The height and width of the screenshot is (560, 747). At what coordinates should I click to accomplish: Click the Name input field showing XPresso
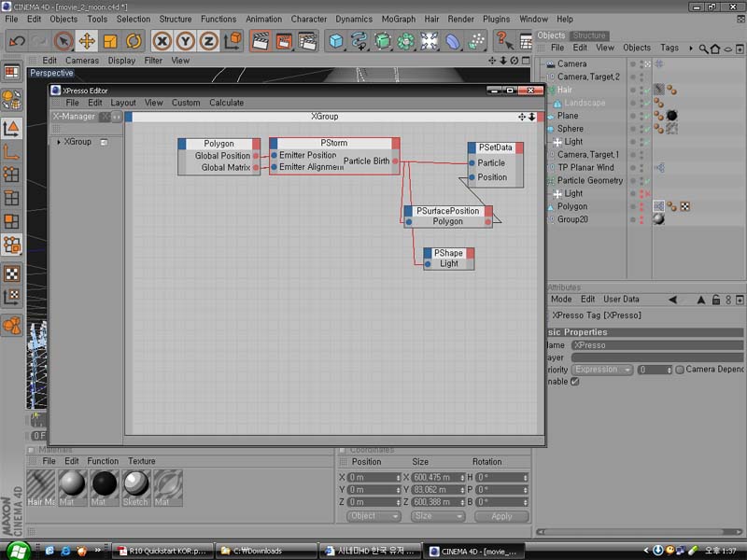coord(657,345)
